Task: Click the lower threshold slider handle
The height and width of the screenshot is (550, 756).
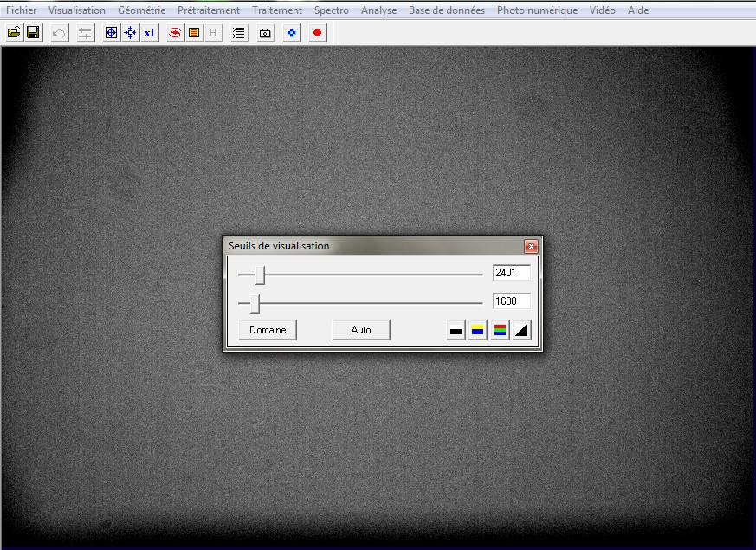Action: (x=255, y=304)
